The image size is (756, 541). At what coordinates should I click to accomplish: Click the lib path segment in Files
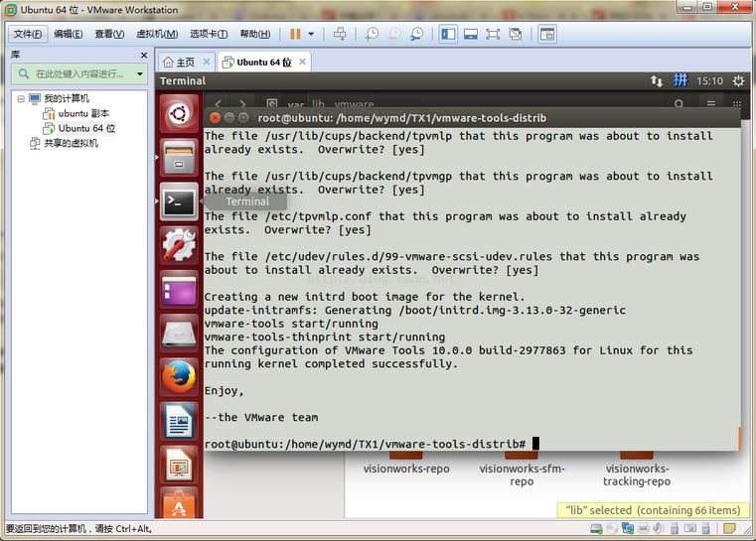pos(318,104)
